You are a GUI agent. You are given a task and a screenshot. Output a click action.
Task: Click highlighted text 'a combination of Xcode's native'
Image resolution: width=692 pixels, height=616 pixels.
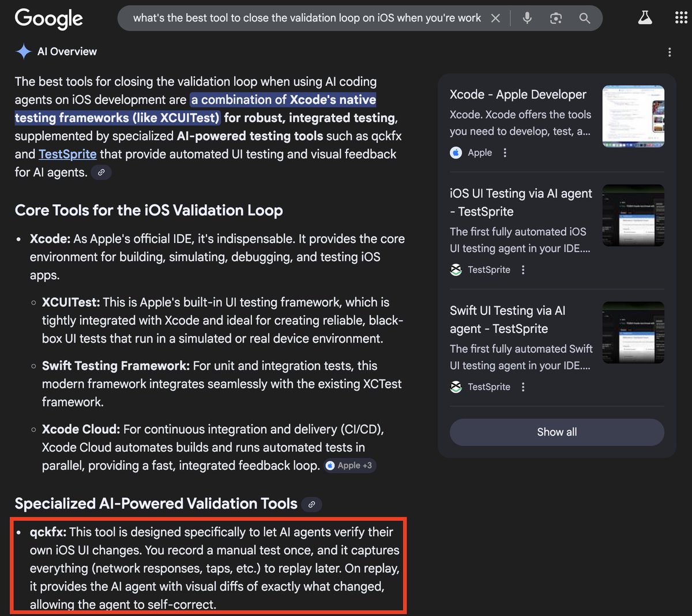pos(284,100)
